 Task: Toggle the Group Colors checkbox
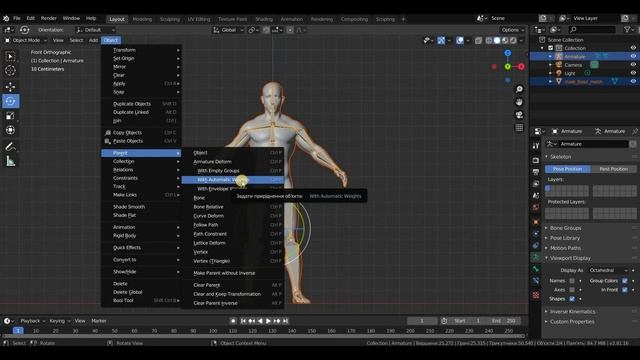[x=624, y=281]
